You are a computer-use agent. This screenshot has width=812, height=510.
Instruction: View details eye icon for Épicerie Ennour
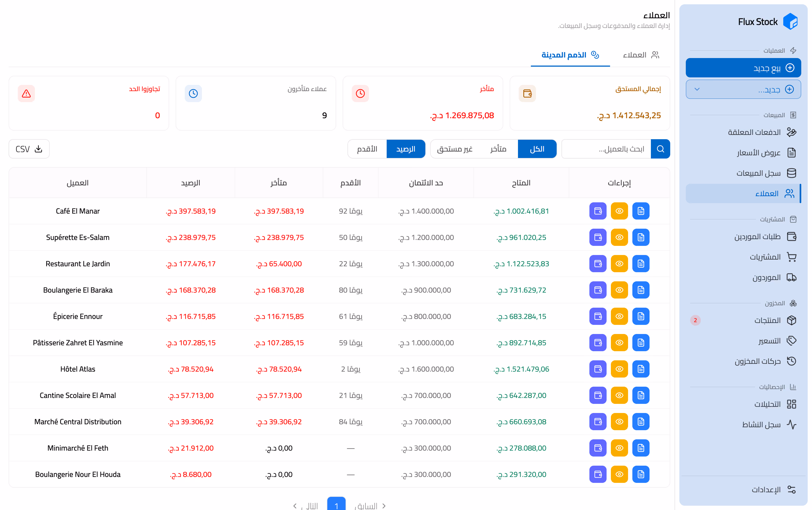619,316
